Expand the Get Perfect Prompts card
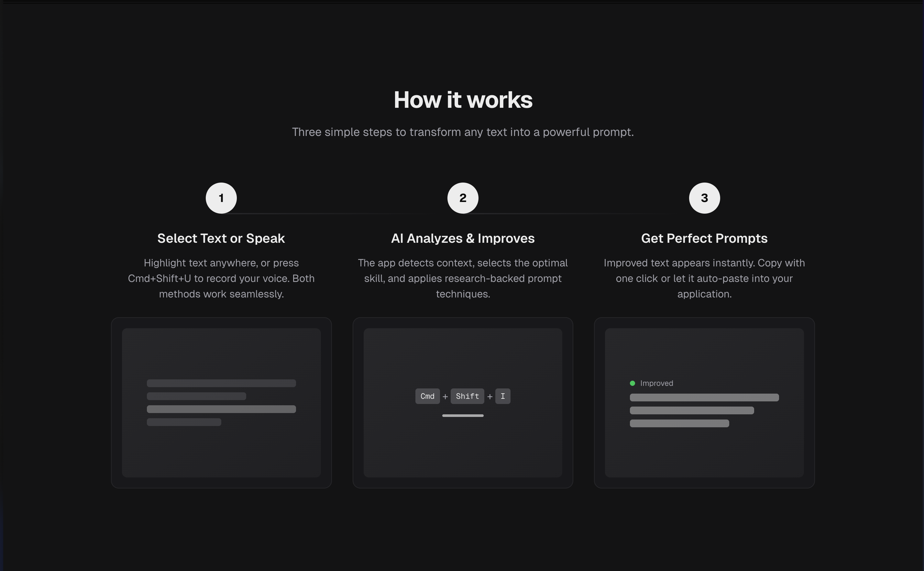 [704, 403]
